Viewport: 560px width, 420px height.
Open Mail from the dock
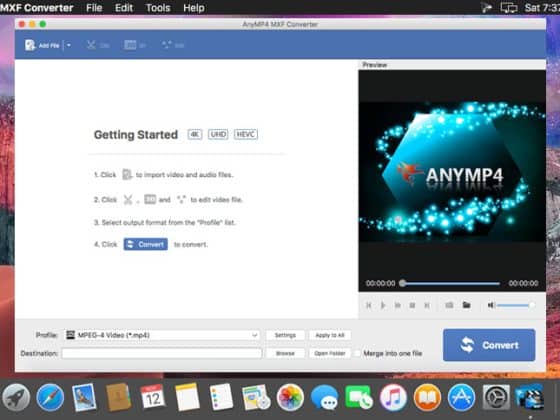pyautogui.click(x=84, y=398)
